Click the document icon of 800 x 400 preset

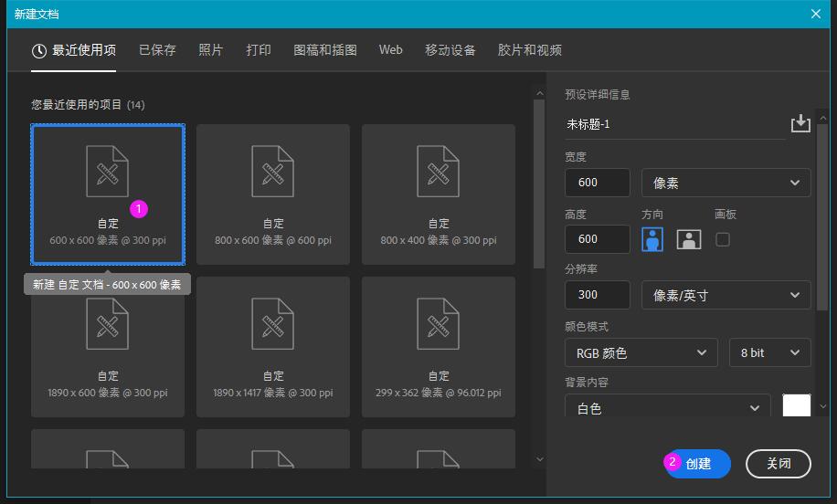(x=439, y=172)
